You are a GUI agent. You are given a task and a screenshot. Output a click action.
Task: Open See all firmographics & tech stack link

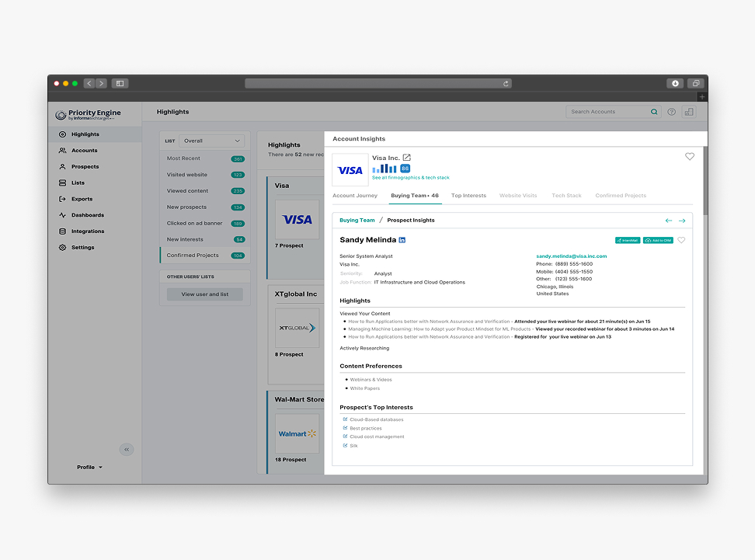[x=410, y=178]
